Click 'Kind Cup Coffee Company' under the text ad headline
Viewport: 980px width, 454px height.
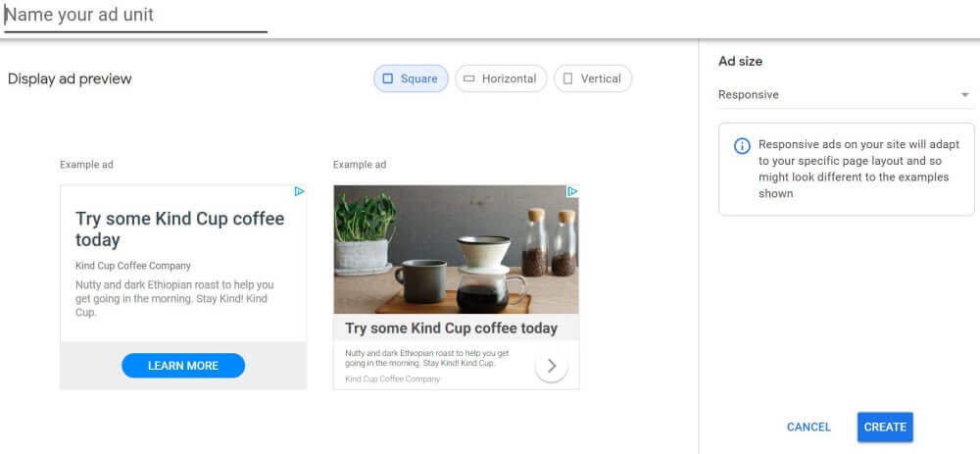(133, 266)
